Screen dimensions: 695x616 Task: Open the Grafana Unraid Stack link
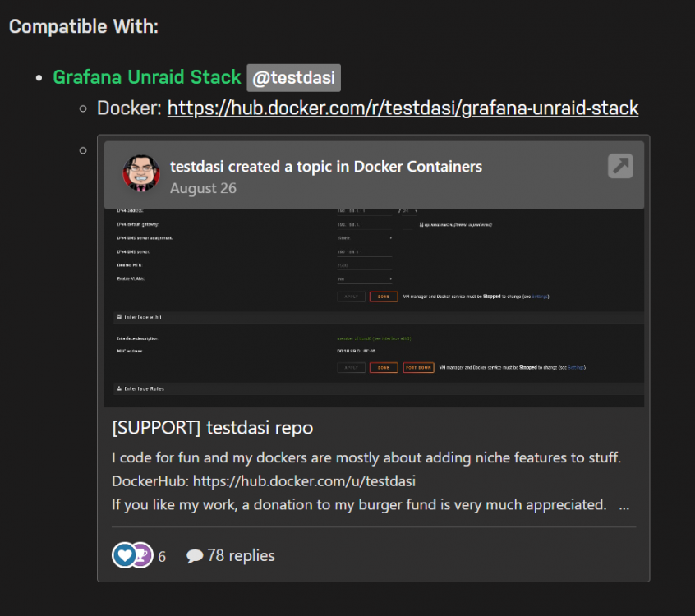click(147, 77)
